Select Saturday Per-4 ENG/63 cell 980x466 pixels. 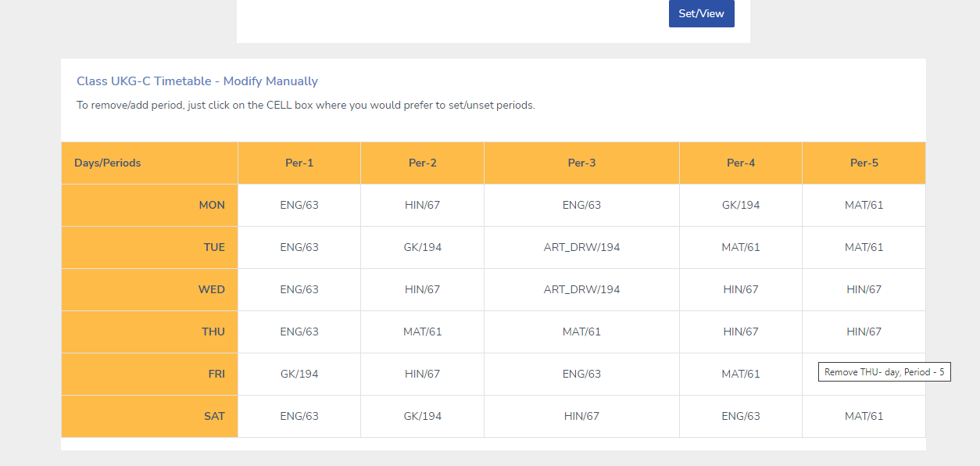pos(741,417)
